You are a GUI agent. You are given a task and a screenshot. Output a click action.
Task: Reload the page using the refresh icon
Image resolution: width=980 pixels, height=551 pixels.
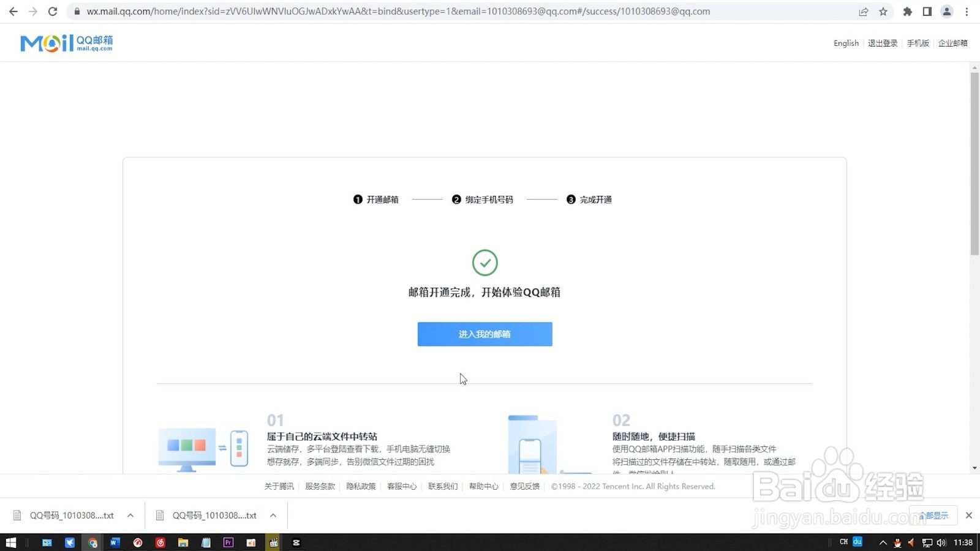[53, 11]
